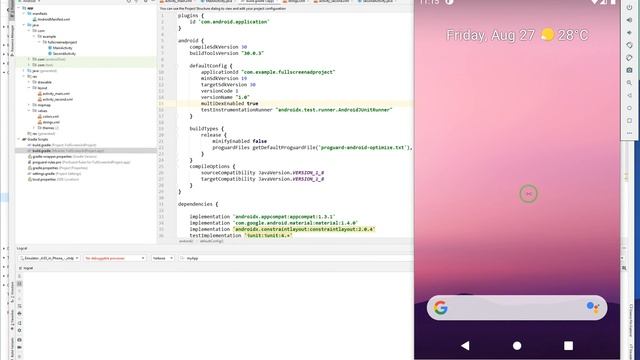Expand the drawable folder node
640x360 pixels.
[x=29, y=82]
